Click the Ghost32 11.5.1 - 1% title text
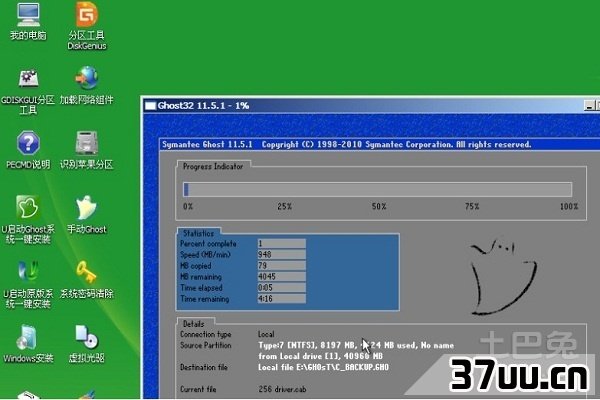This screenshot has height=400, width=600. pos(203,106)
